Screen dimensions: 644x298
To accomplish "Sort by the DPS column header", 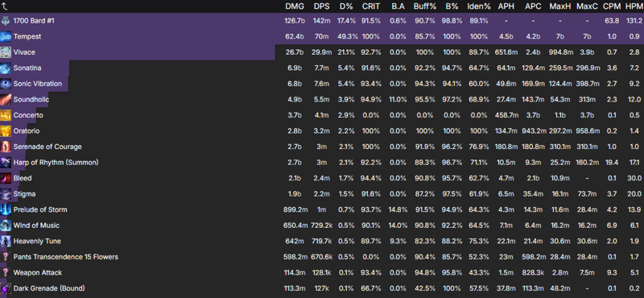I will (320, 6).
